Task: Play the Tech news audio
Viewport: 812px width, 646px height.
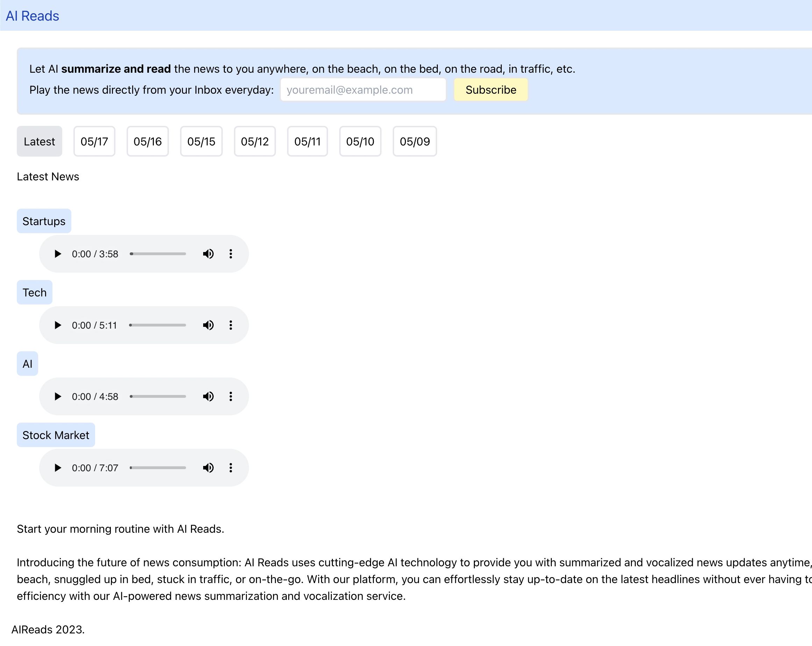Action: tap(58, 325)
